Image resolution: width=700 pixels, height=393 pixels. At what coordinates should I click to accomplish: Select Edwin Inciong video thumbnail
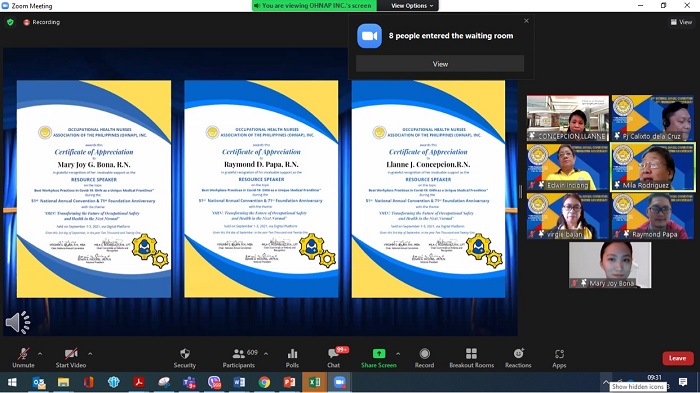point(567,167)
